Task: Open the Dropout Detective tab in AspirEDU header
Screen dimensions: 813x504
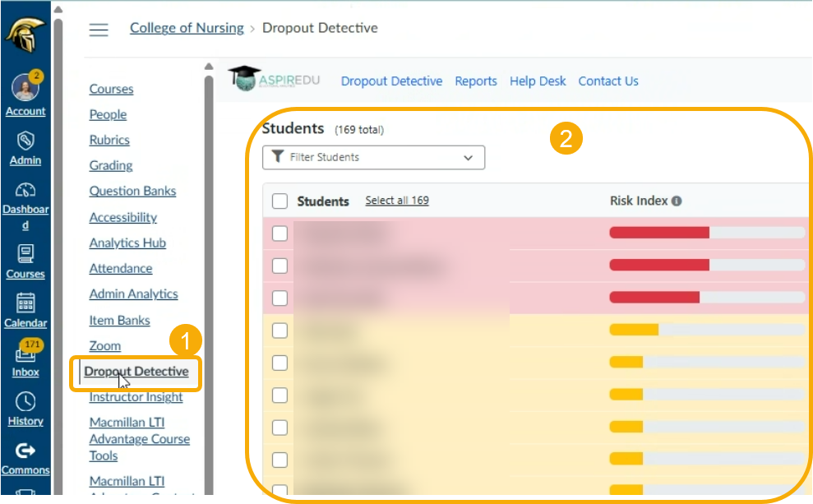Action: pyautogui.click(x=391, y=81)
